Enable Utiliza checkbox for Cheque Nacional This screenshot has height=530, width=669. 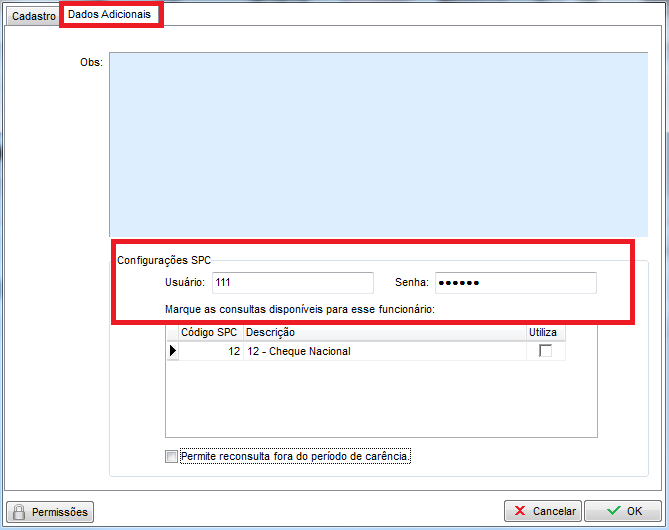pos(545,351)
